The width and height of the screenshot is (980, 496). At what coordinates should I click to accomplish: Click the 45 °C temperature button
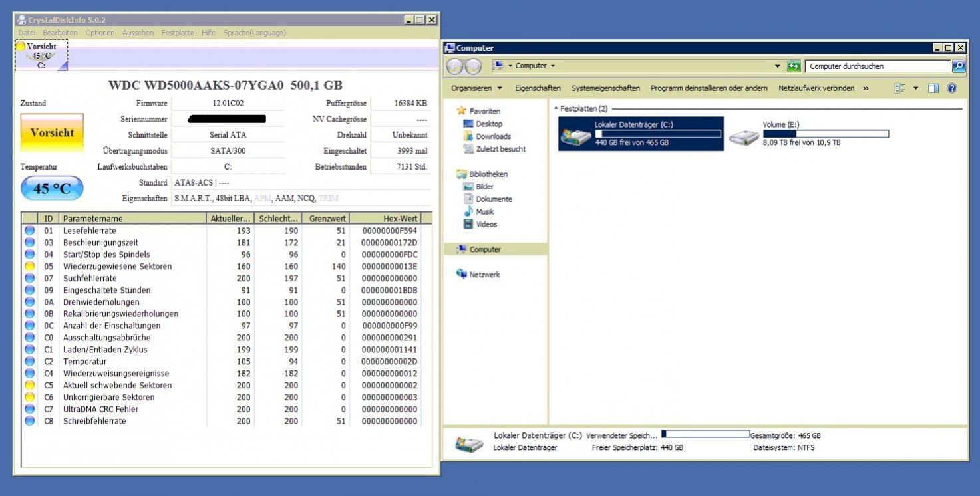point(52,188)
